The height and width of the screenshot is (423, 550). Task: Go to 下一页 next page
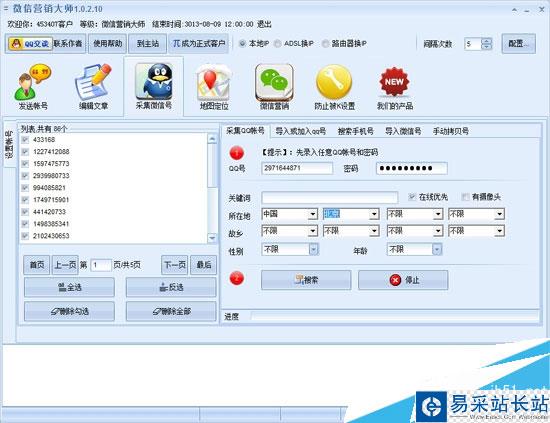[x=175, y=265]
